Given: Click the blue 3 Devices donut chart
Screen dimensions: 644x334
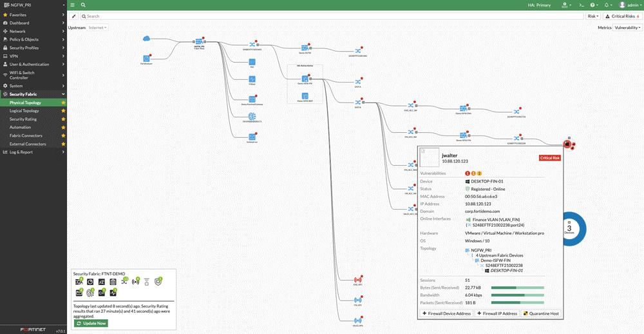Looking at the screenshot, I should [569, 229].
